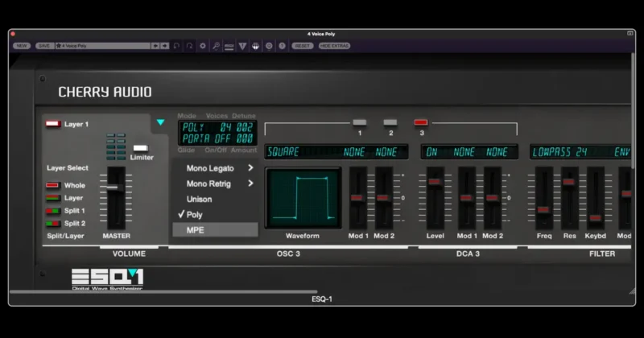Image resolution: width=644 pixels, height=338 pixels.
Task: Open the 4 Voice Poly preset browser field
Action: point(103,46)
